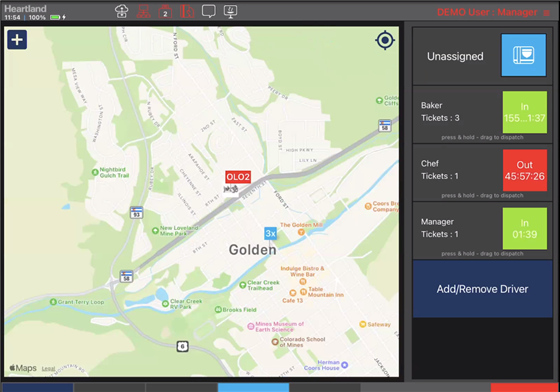Open the kitchen display monitor icon
The width and height of the screenshot is (560, 392).
(230, 11)
